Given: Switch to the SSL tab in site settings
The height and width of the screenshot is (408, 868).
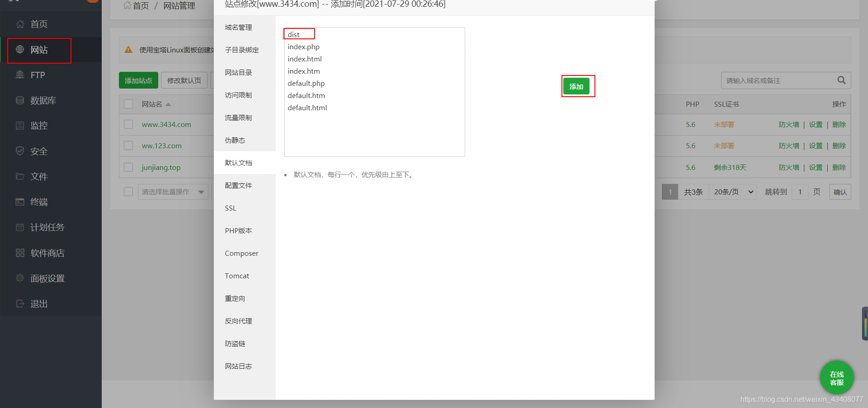Looking at the screenshot, I should (x=230, y=208).
